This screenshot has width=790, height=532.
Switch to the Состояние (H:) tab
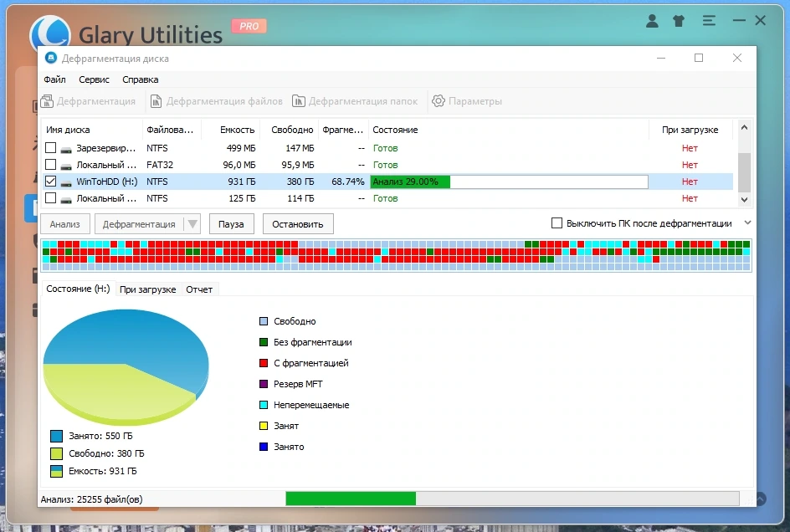pyautogui.click(x=78, y=289)
